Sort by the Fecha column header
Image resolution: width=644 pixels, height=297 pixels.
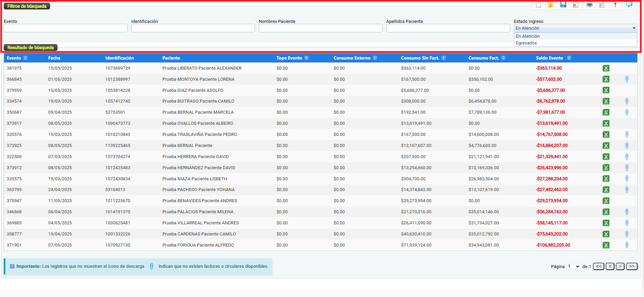pos(54,58)
